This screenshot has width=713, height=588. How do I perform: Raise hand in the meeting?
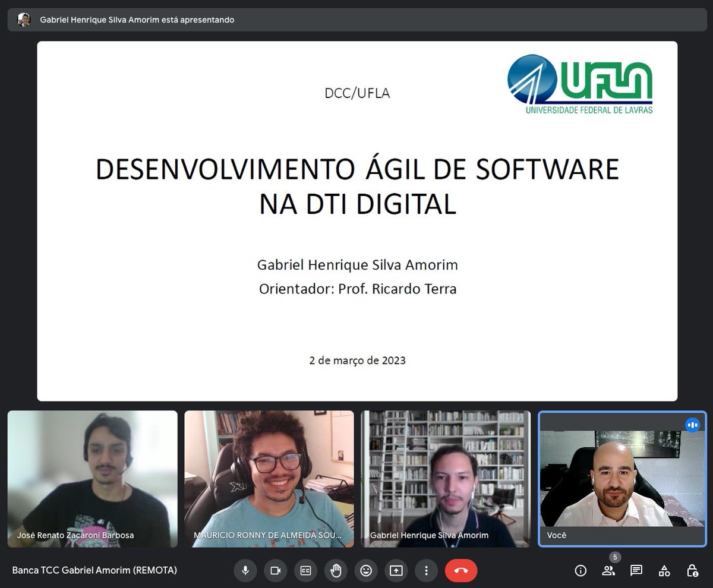coord(336,571)
